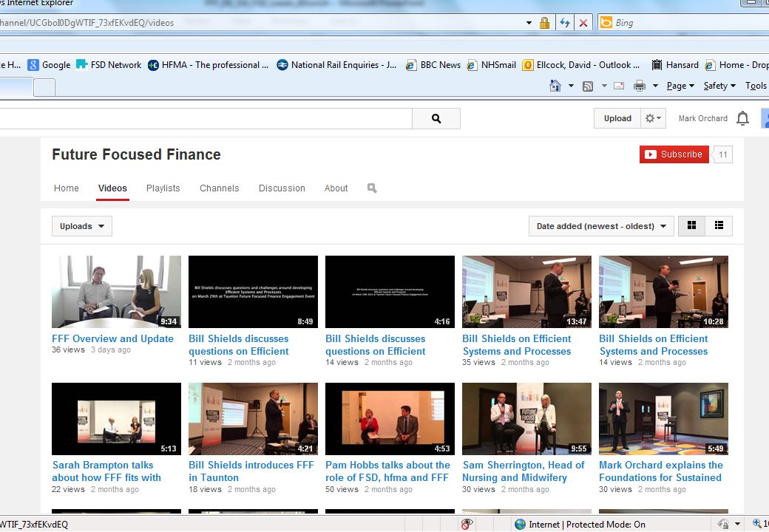Click the subscriber count showing 11
Viewport: 769px width, 532px height.
point(722,155)
